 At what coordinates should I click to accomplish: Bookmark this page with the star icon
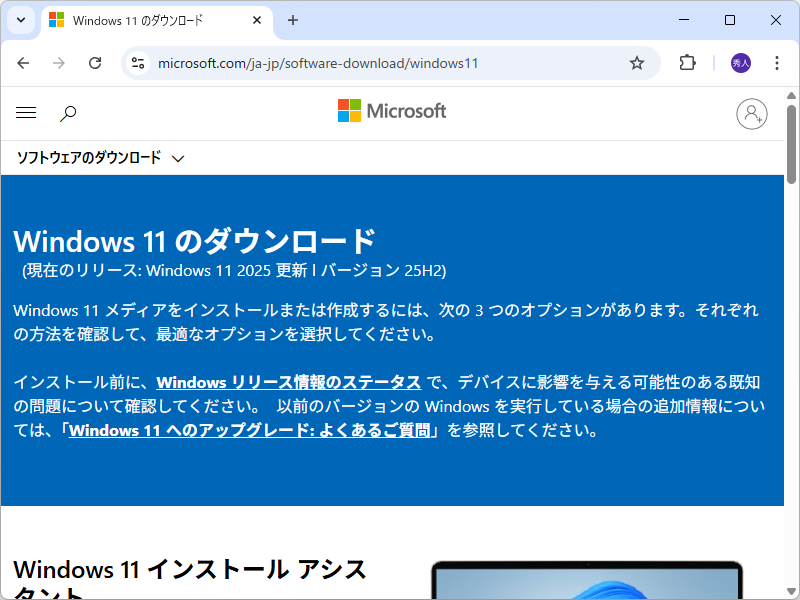point(637,62)
